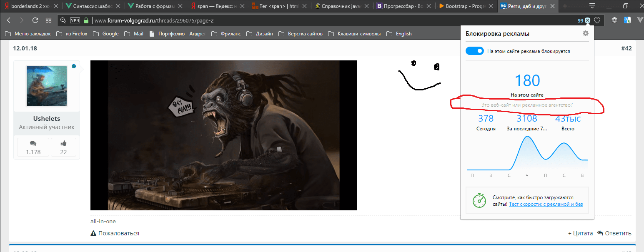
Task: Go back to the previous page
Action: click(9, 20)
